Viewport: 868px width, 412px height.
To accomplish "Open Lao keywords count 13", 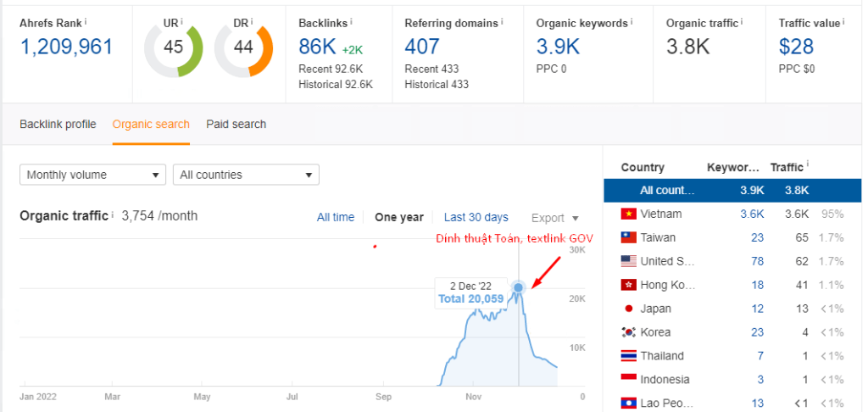I will (757, 403).
